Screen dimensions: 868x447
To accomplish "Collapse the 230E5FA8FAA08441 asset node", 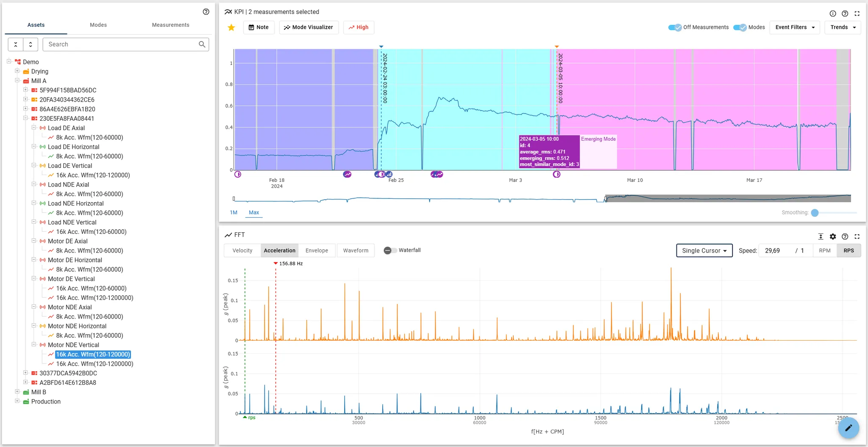I will [25, 118].
